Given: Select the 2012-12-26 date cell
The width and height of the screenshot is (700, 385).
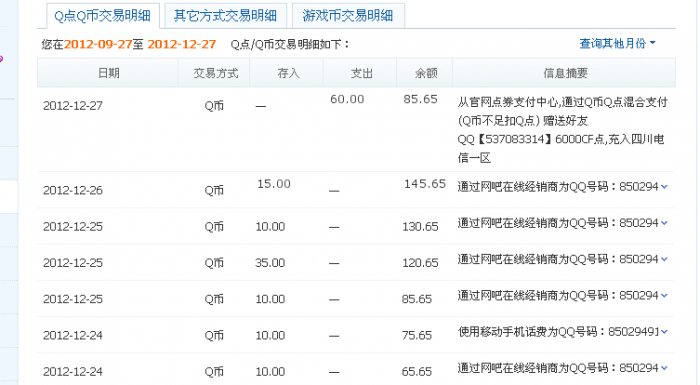Looking at the screenshot, I should click(x=73, y=190).
